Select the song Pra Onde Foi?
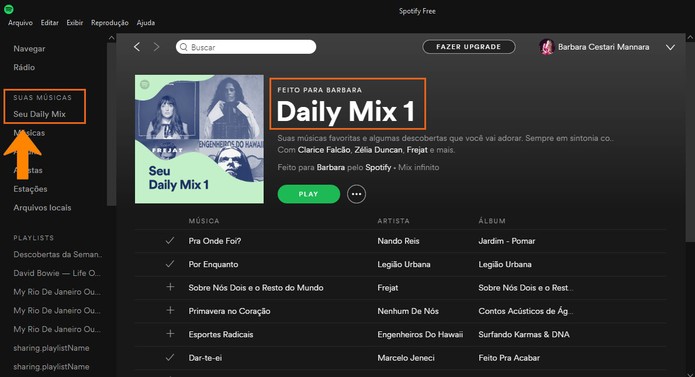Screen dimensions: 695x377 pos(215,241)
